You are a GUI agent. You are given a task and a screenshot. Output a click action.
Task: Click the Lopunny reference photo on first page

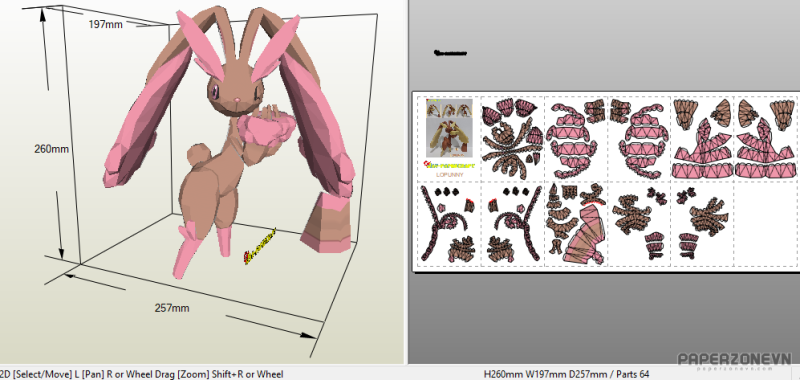[449, 128]
